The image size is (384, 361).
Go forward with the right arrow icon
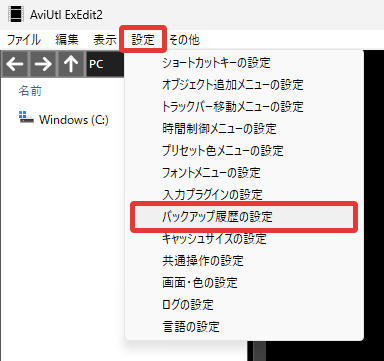(x=43, y=64)
